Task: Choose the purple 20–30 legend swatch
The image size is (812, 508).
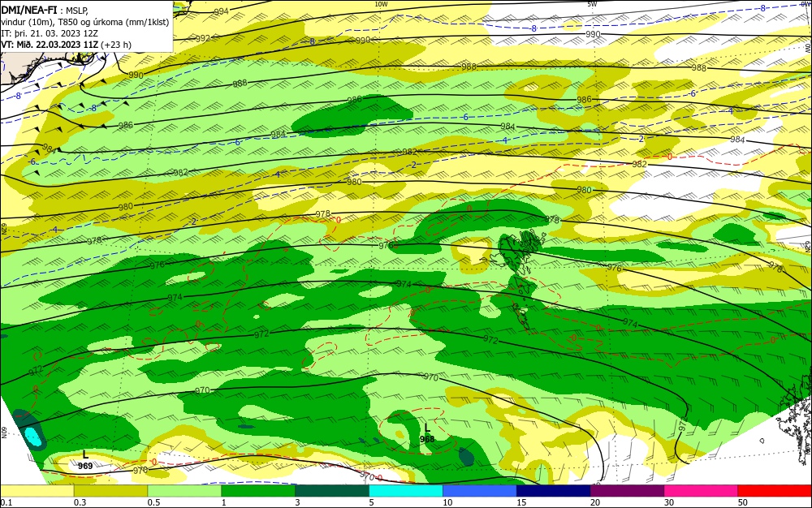Action: pos(627,491)
